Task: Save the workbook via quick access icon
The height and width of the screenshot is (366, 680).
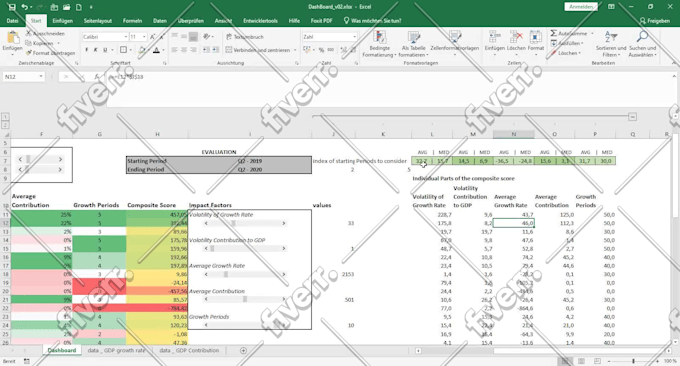Action: (12, 7)
